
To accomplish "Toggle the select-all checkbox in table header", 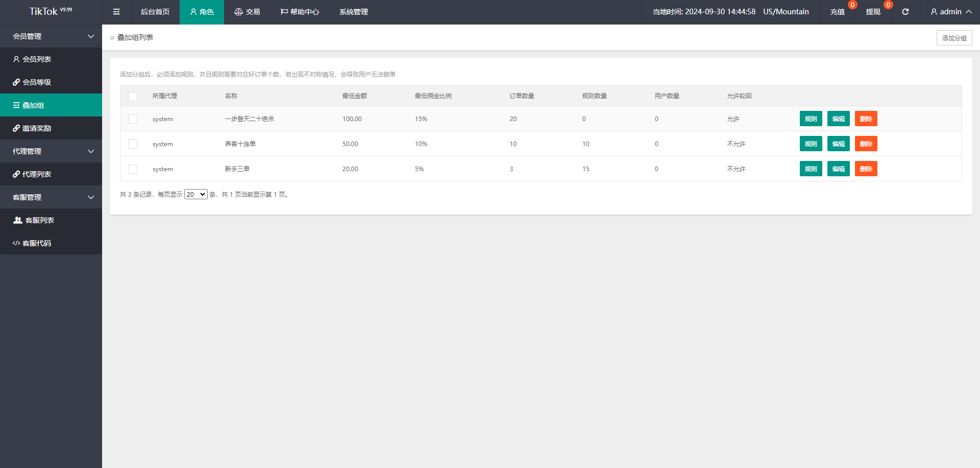I will [133, 96].
